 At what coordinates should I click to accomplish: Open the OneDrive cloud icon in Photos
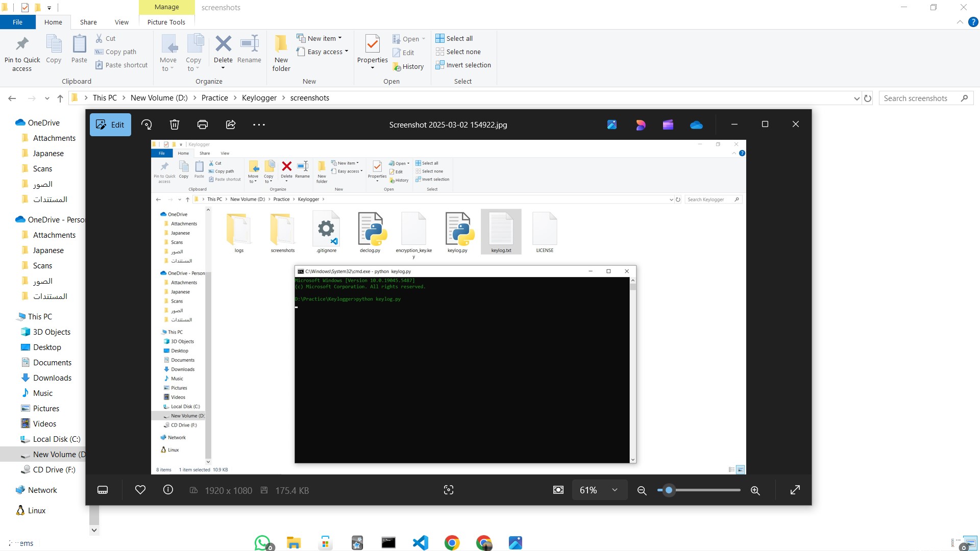point(696,124)
